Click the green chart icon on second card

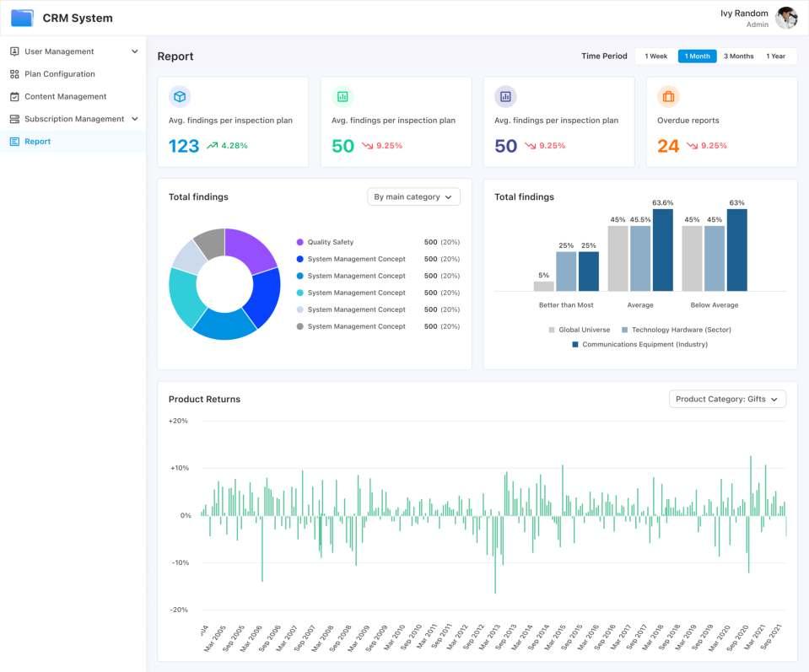tap(342, 96)
